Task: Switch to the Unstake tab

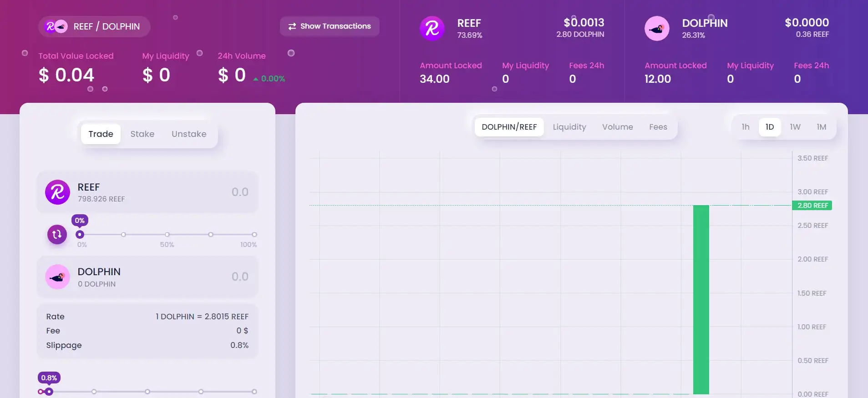Action: 189,134
